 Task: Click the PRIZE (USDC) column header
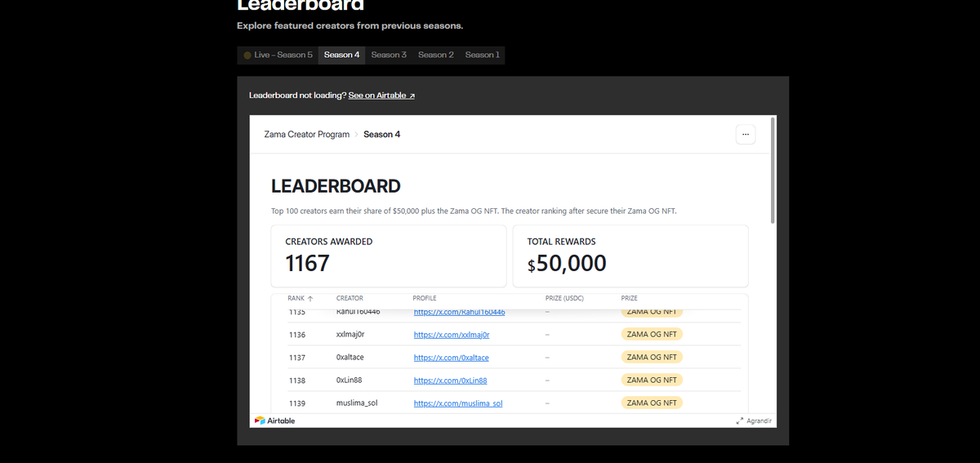pyautogui.click(x=564, y=298)
